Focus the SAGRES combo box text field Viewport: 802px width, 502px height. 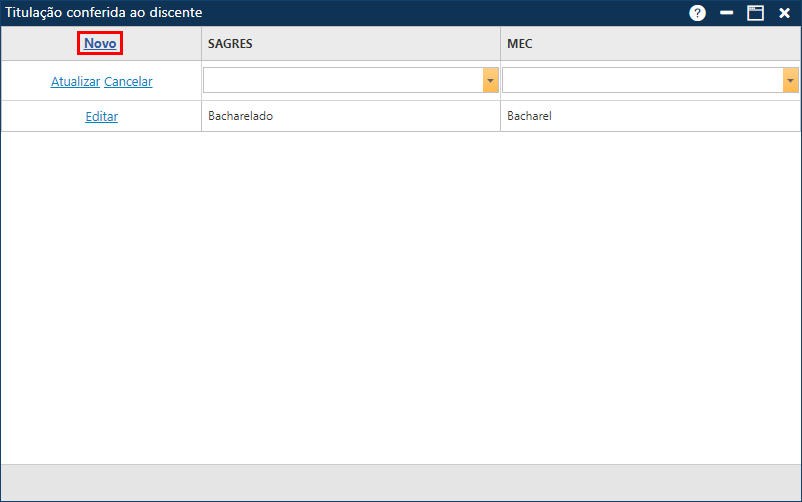[343, 81]
